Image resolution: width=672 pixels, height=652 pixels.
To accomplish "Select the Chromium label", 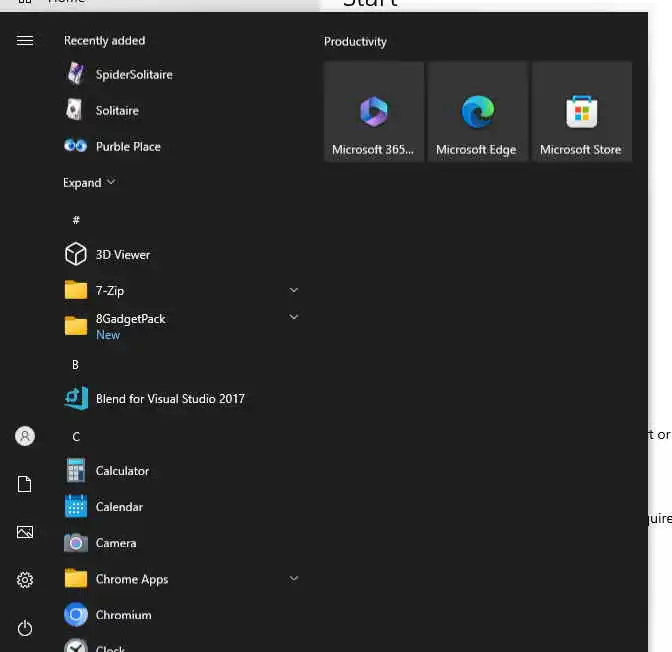I will pos(123,615).
